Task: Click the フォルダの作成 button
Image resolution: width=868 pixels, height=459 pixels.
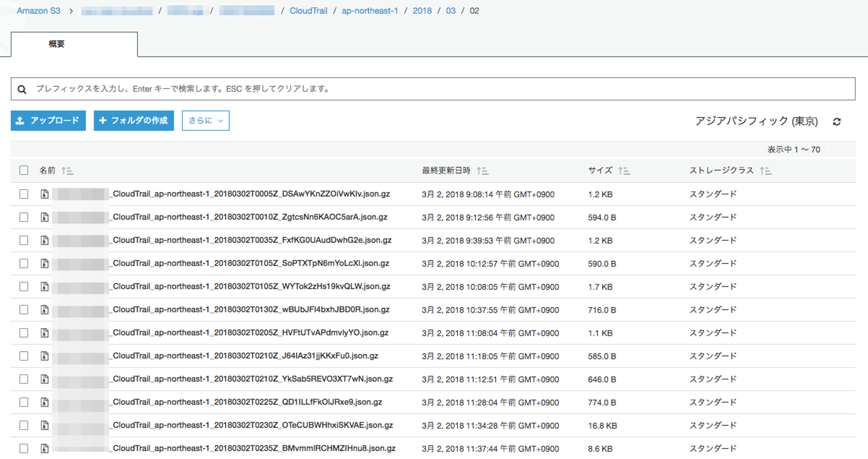Action: (x=134, y=121)
